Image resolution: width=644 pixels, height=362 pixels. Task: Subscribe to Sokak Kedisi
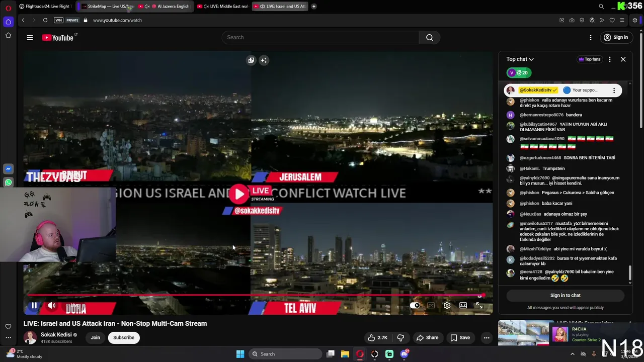pyautogui.click(x=123, y=337)
